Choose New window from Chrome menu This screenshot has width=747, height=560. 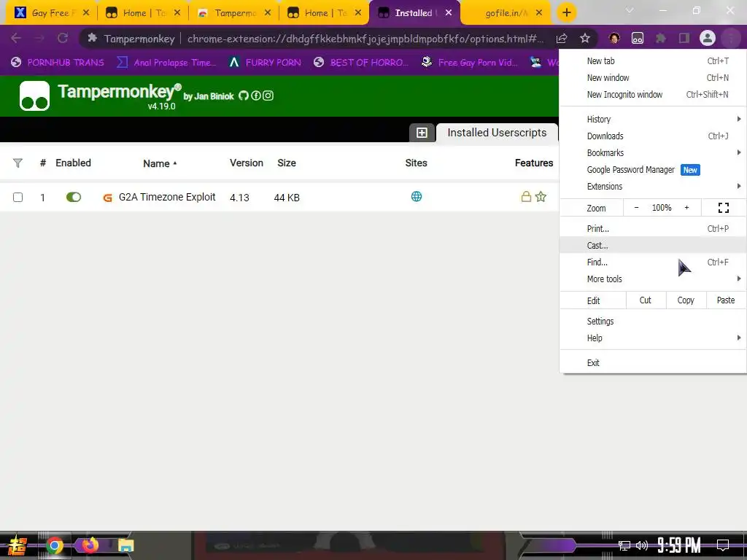coord(653,77)
